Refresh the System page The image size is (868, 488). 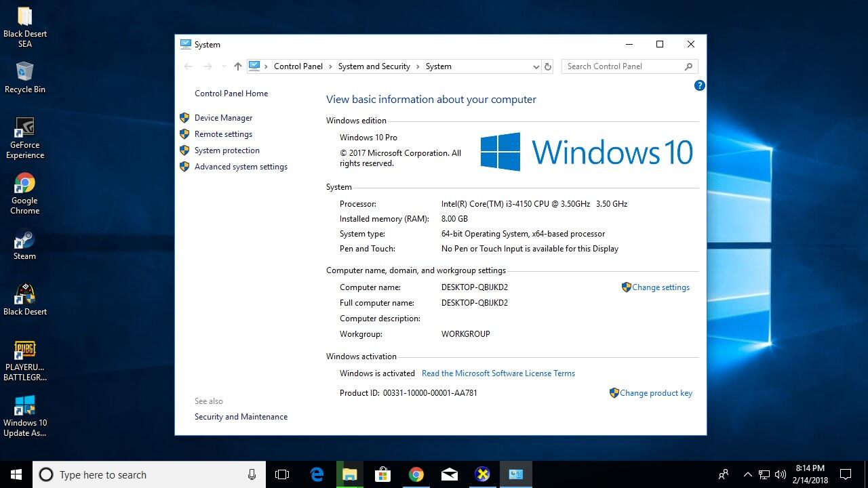coord(548,66)
